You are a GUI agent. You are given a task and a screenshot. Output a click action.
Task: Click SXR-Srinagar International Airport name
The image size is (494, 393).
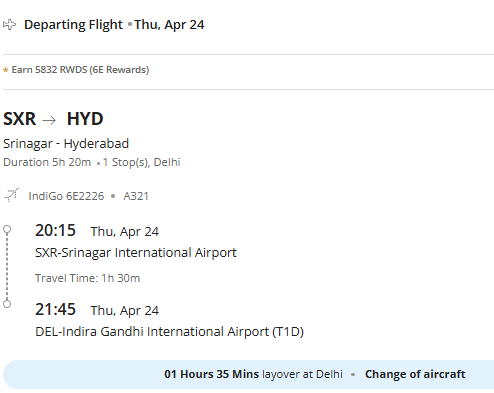pyautogui.click(x=136, y=253)
